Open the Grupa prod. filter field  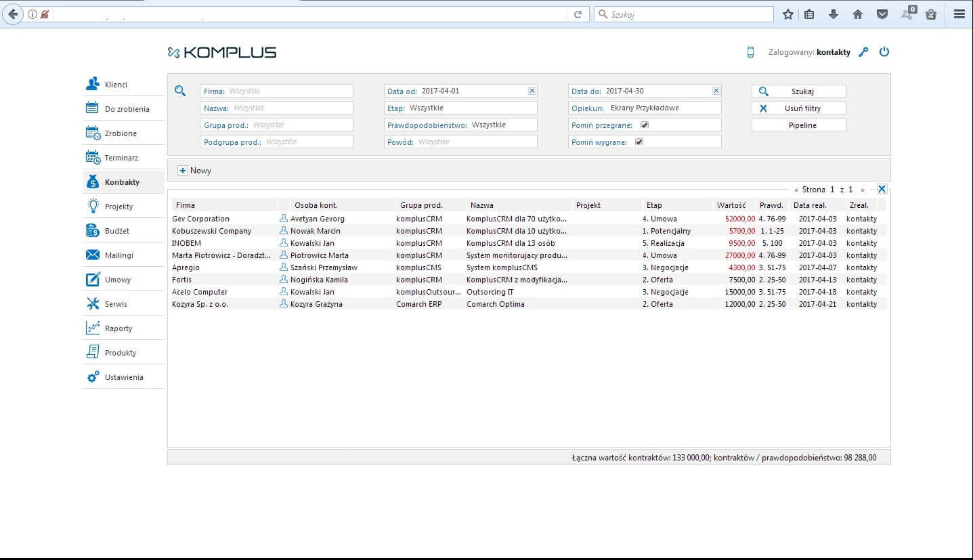(277, 125)
